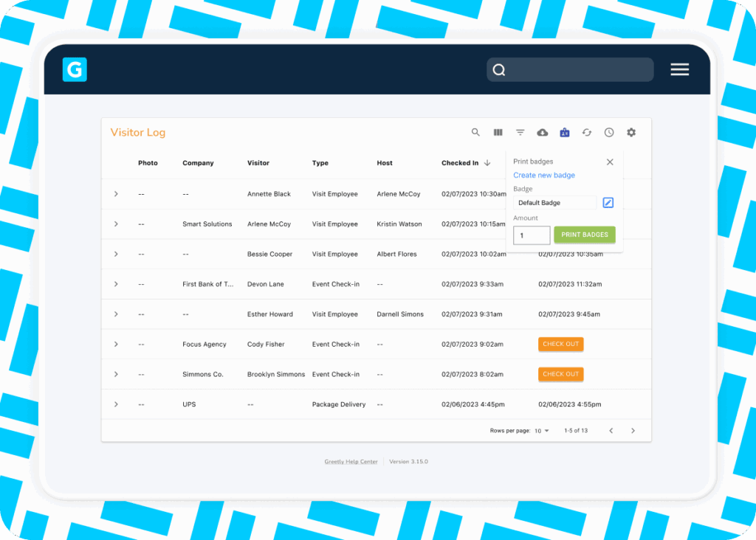Click the Greetly G logo
756x540 pixels.
(x=75, y=69)
